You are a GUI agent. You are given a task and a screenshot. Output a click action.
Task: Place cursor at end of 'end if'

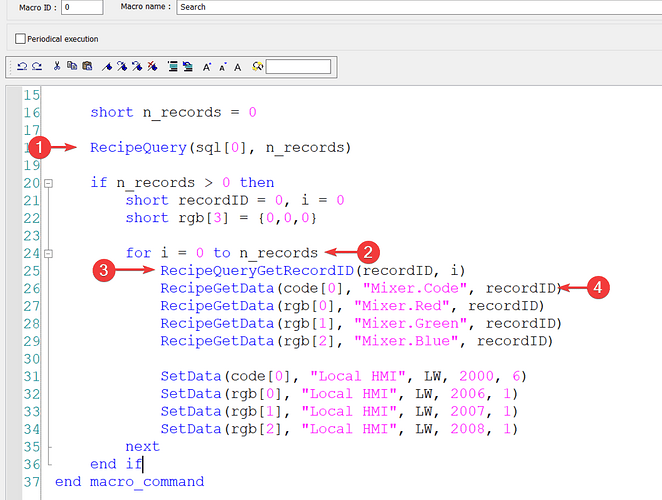(144, 464)
